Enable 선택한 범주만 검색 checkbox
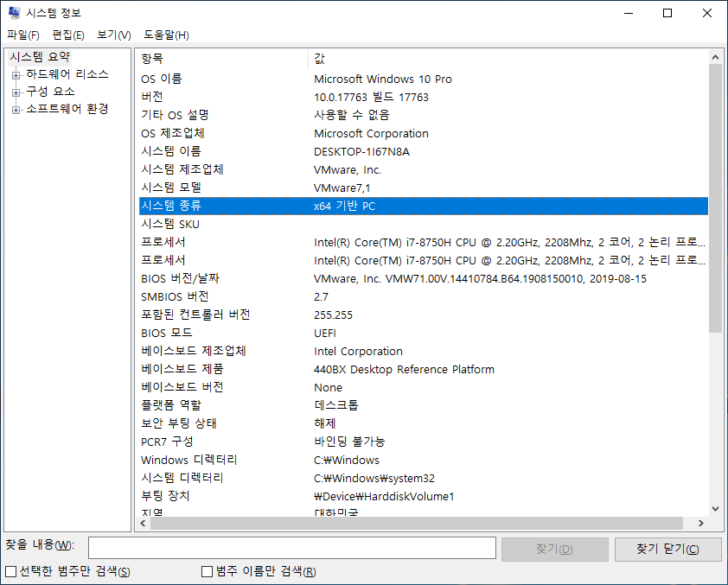Screen dimensions: 728x585 coord(10,571)
